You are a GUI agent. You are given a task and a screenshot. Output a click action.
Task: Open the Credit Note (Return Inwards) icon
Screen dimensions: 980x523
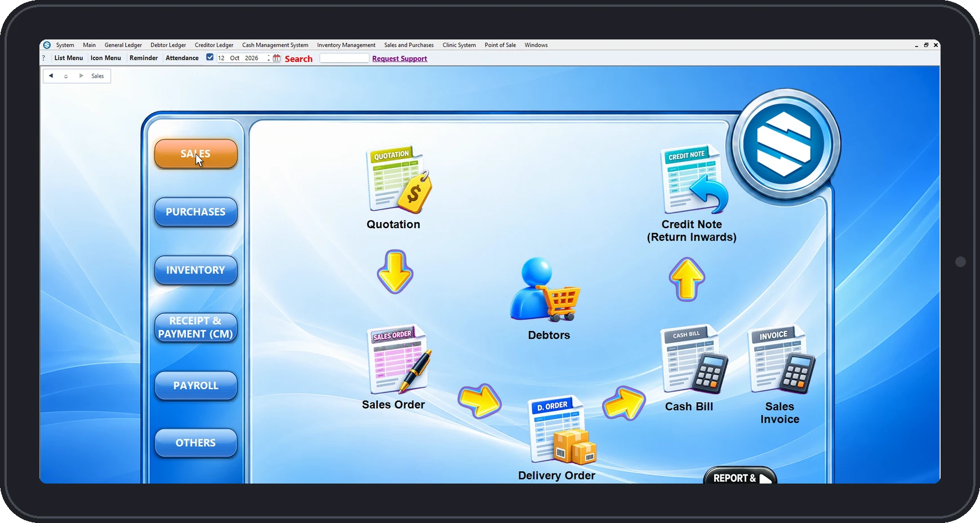click(694, 179)
